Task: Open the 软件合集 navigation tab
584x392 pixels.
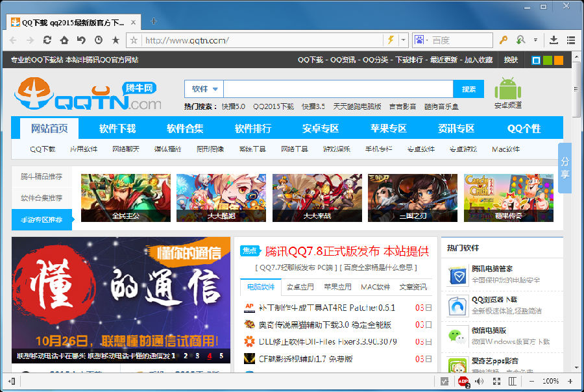Action: coord(185,129)
